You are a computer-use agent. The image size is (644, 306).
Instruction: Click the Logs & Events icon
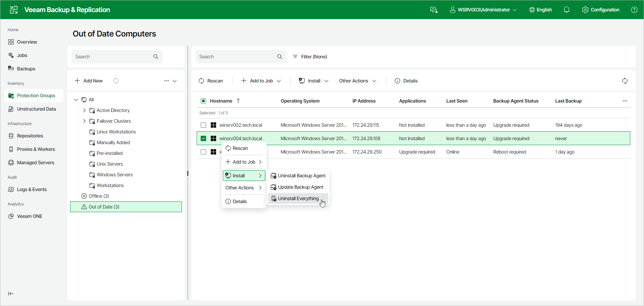click(11, 189)
